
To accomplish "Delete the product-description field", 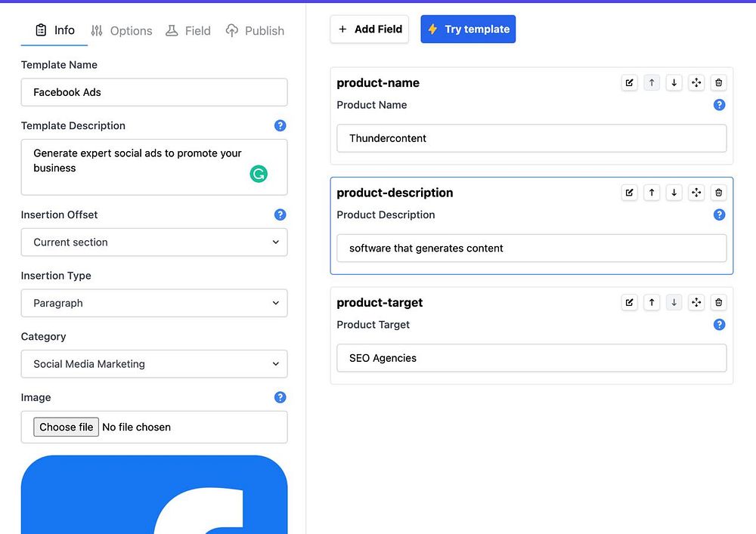I will coord(718,193).
